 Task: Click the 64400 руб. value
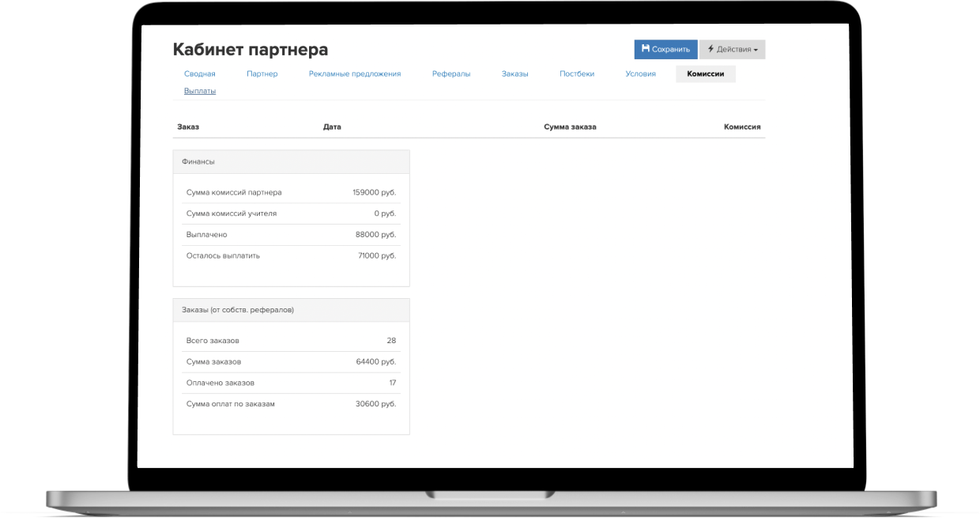pyautogui.click(x=376, y=361)
